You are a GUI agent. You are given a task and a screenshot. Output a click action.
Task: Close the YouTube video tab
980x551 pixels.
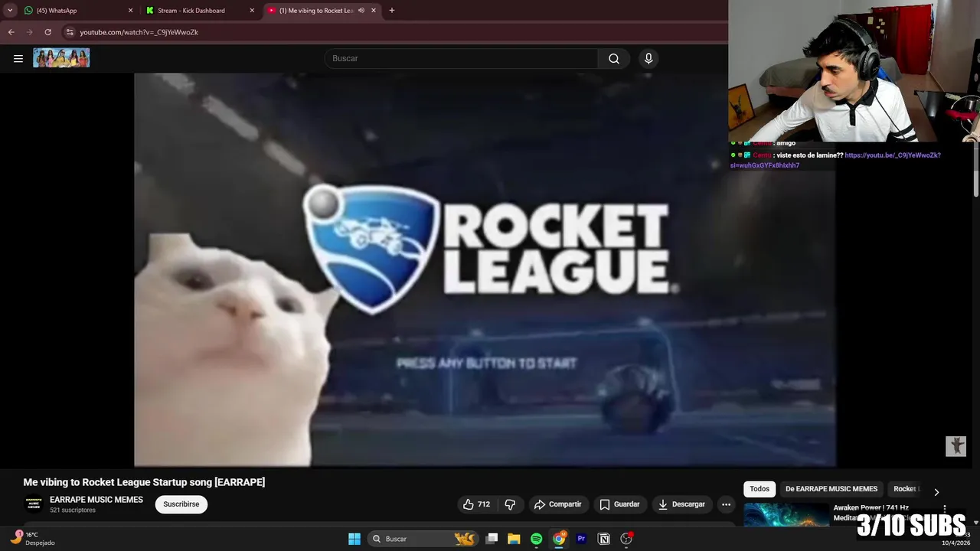pyautogui.click(x=374, y=11)
